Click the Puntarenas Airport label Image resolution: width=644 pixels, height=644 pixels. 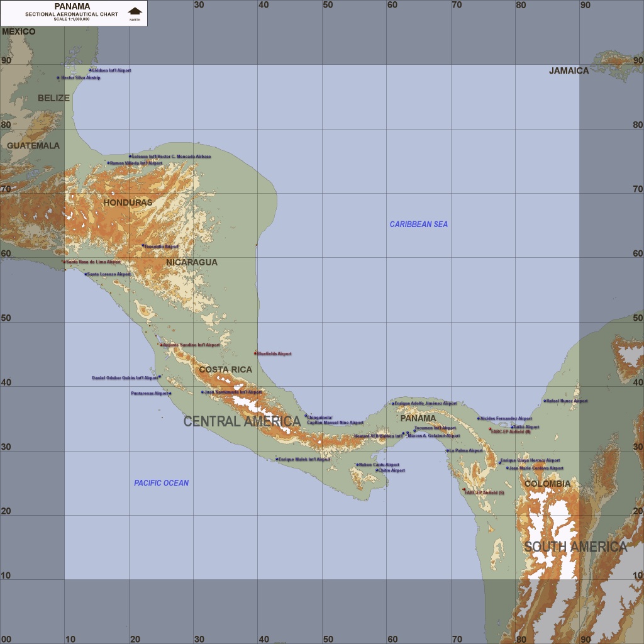pos(149,394)
